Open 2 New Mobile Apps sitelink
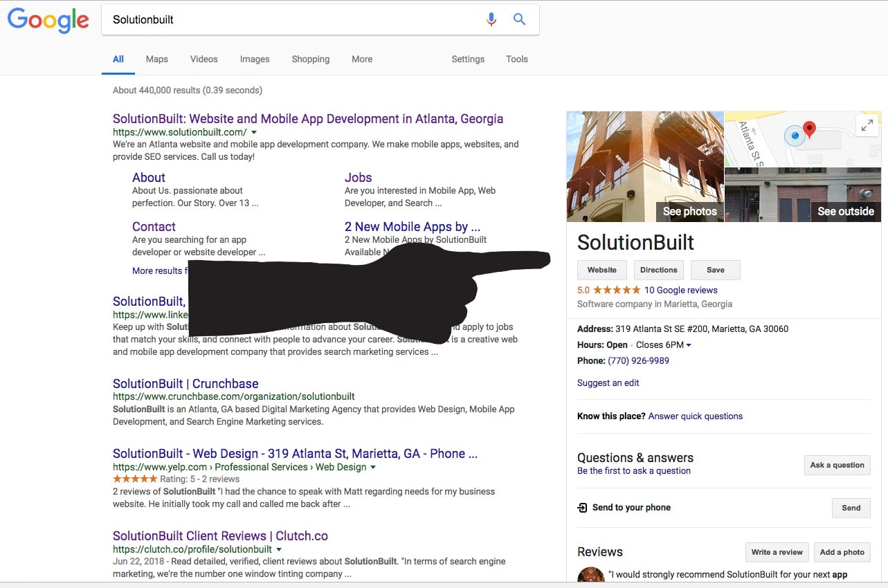Image resolution: width=888 pixels, height=588 pixels. click(x=413, y=227)
